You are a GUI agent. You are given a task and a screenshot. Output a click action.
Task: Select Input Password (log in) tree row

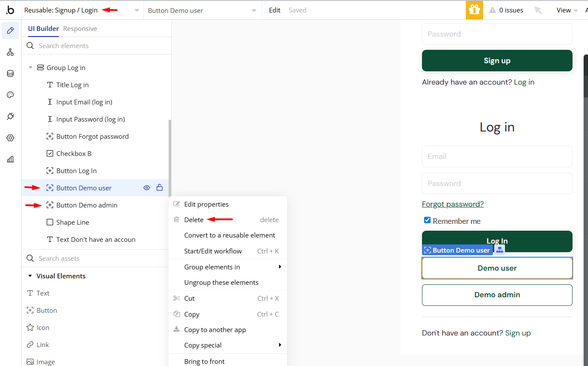(95, 119)
